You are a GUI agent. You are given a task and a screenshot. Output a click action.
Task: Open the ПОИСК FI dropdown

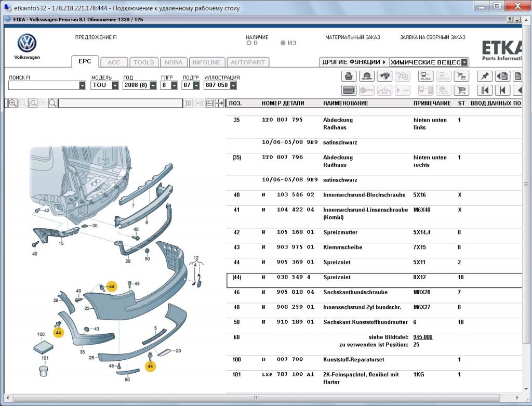[x=83, y=85]
